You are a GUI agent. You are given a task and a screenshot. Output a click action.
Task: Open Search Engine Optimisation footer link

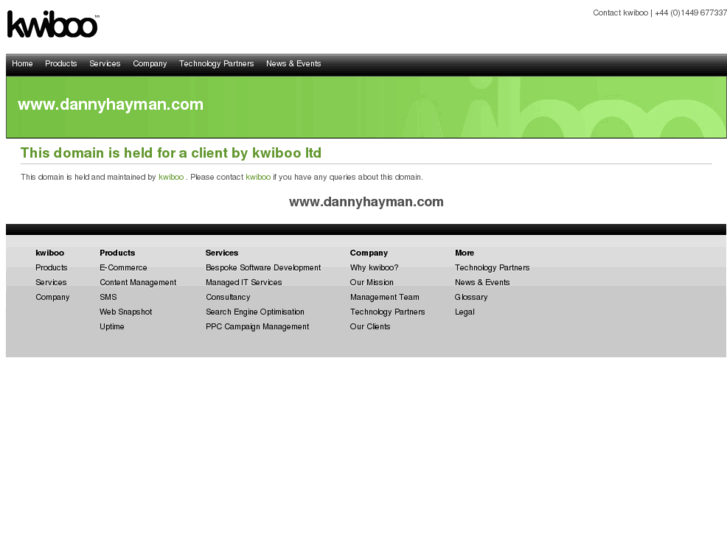255,312
